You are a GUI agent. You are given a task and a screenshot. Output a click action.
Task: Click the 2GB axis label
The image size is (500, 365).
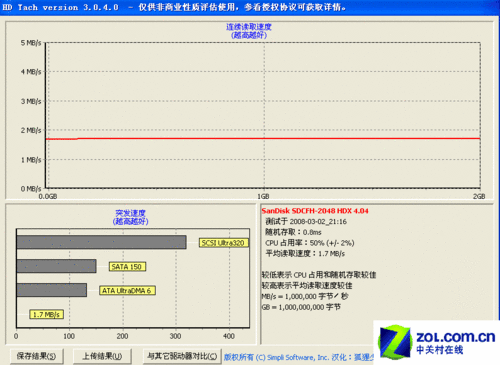pyautogui.click(x=479, y=196)
